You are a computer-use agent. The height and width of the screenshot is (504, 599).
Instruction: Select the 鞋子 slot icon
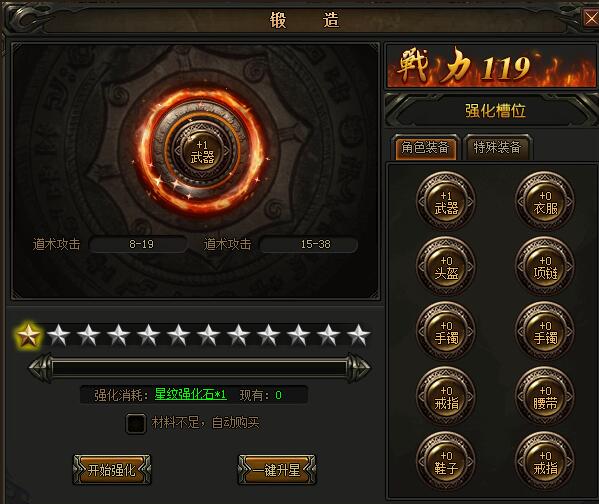[x=446, y=461]
